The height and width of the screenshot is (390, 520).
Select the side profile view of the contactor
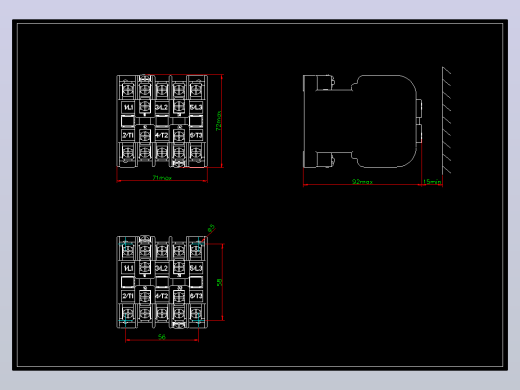(362, 121)
